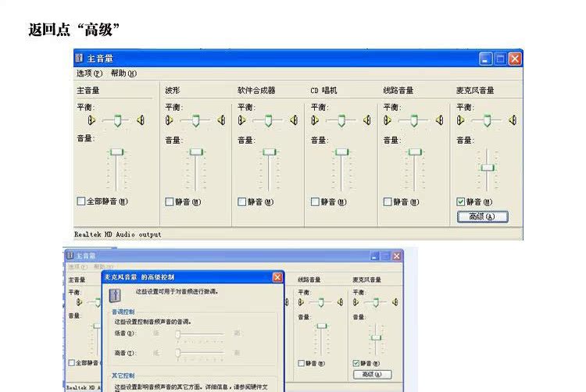
Task: Open the 选项(P) menu in the top window
Action: point(89,73)
